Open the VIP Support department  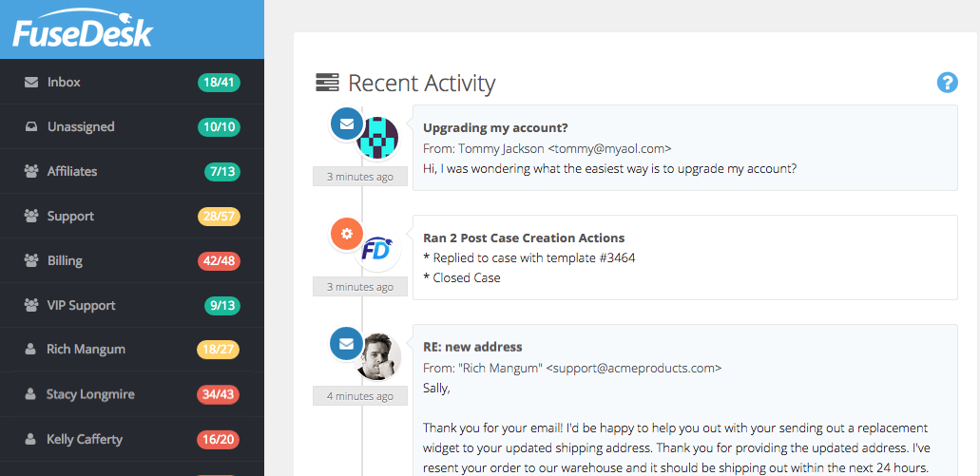coord(132,306)
